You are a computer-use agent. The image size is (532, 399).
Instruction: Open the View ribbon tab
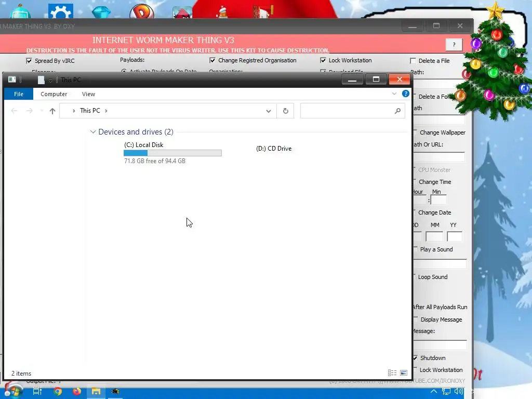click(x=88, y=94)
